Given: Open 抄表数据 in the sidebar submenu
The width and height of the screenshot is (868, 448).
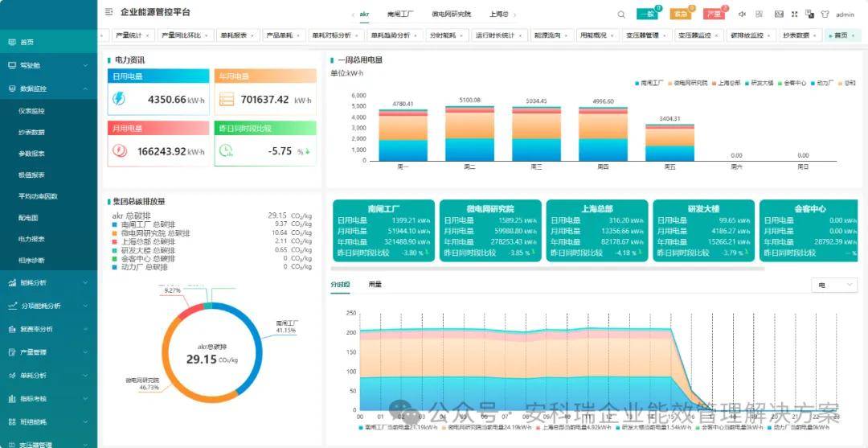Looking at the screenshot, I should pyautogui.click(x=32, y=132).
